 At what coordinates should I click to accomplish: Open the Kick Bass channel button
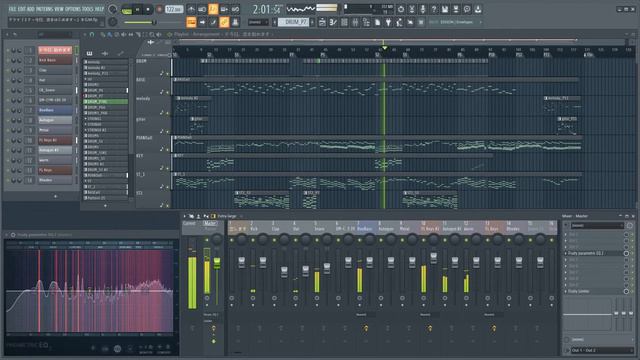tap(55, 60)
